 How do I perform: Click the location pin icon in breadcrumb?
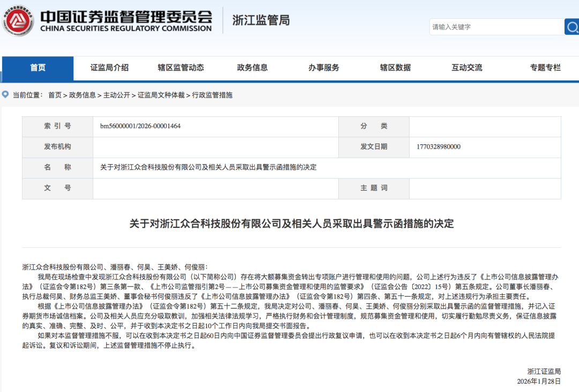coord(5,94)
